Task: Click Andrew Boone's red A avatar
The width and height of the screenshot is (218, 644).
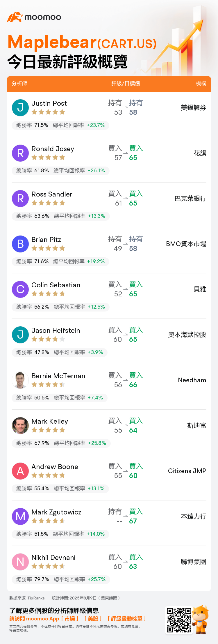Action: point(20,471)
